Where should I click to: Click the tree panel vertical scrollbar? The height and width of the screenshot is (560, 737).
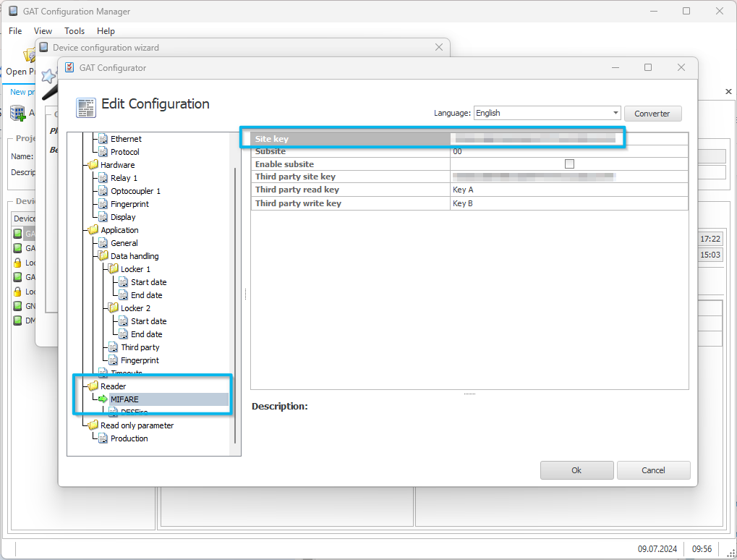235,305
